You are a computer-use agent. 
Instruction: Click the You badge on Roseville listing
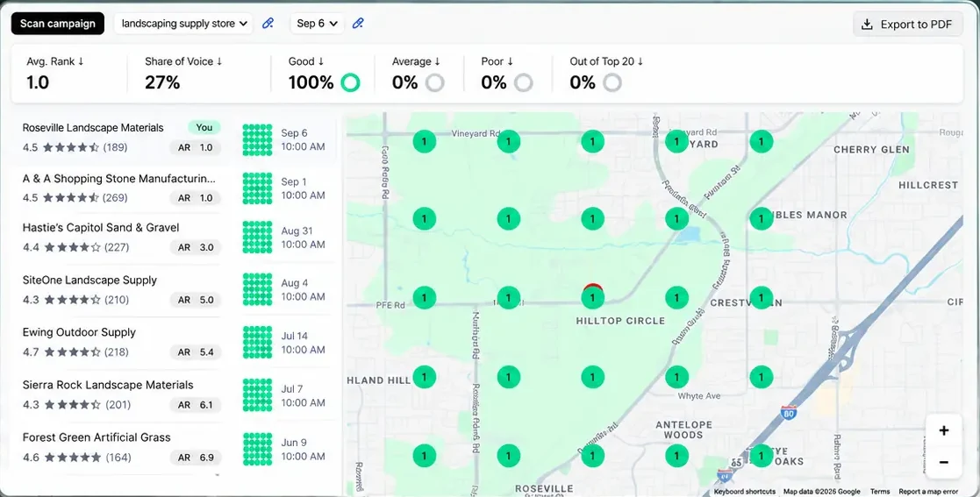[x=204, y=127]
